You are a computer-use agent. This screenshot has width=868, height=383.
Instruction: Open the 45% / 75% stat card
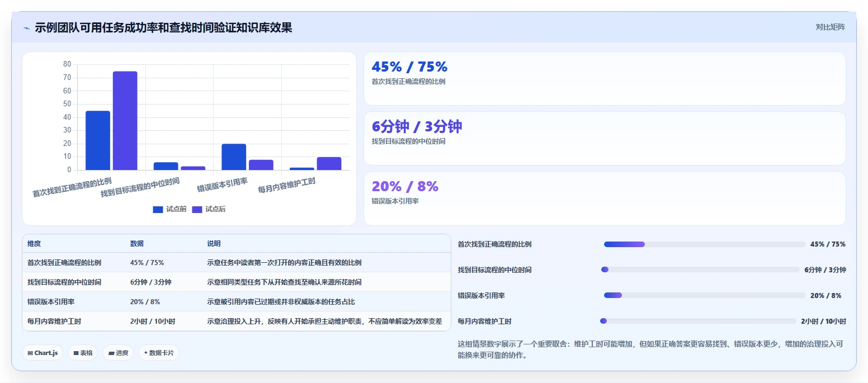pyautogui.click(x=605, y=78)
